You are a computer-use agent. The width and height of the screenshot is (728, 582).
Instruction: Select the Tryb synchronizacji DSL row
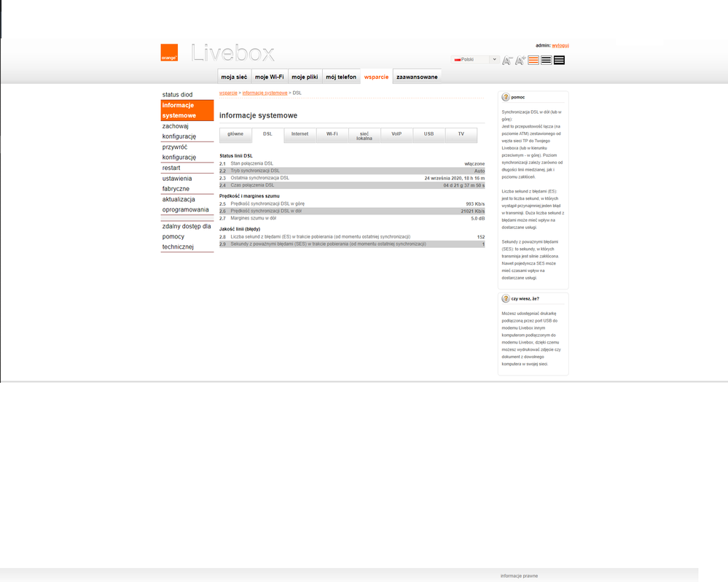[x=352, y=171]
